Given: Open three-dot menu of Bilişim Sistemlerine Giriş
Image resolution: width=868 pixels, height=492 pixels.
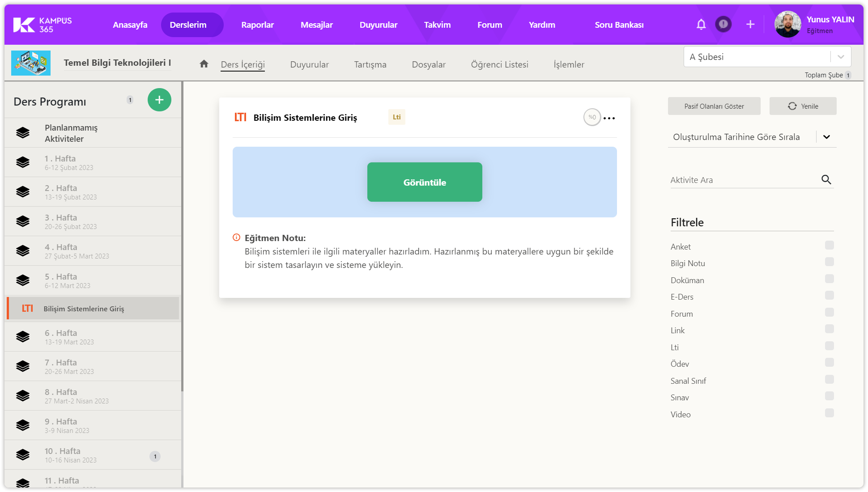Looking at the screenshot, I should [x=609, y=118].
